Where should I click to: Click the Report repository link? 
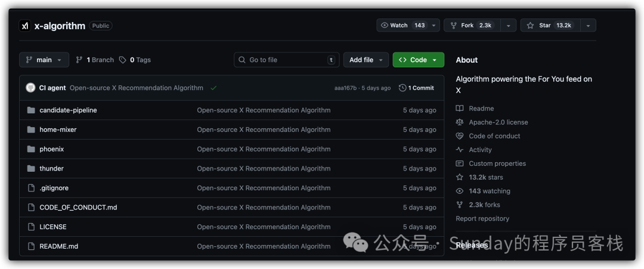pos(482,218)
